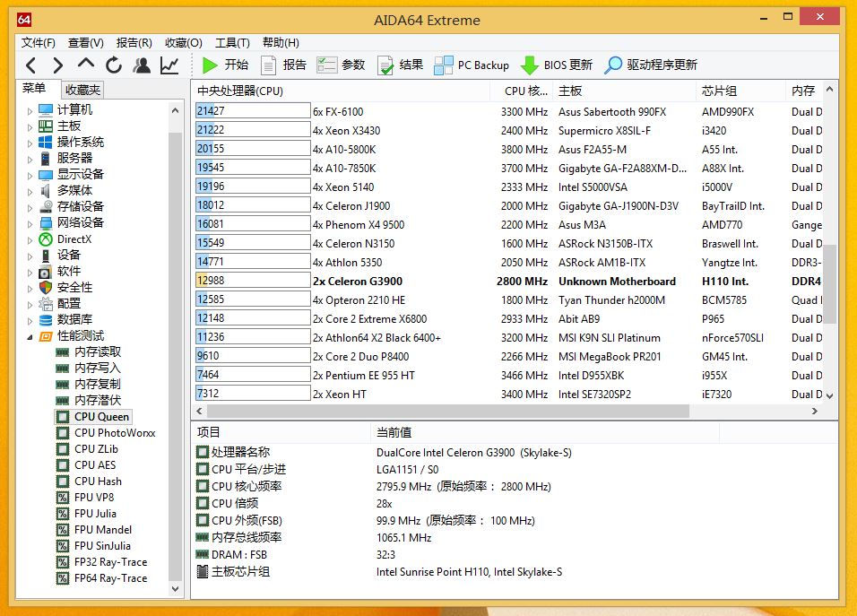This screenshot has height=616, width=857.
Task: Click the up level arrow icon
Action: click(86, 65)
